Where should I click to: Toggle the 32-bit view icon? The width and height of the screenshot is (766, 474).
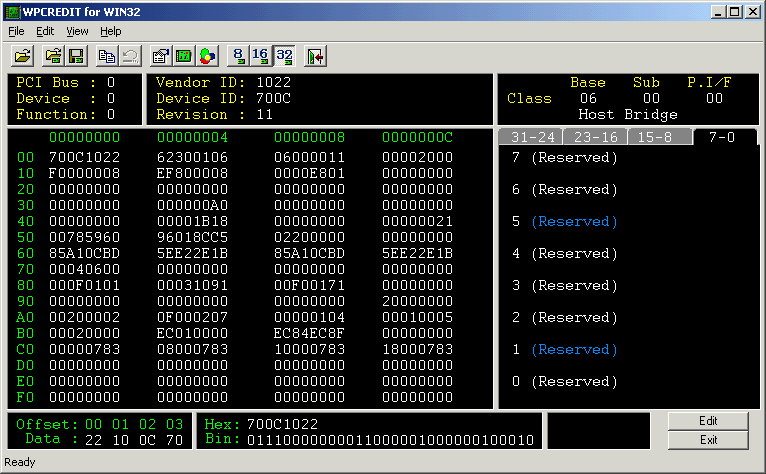pyautogui.click(x=284, y=56)
